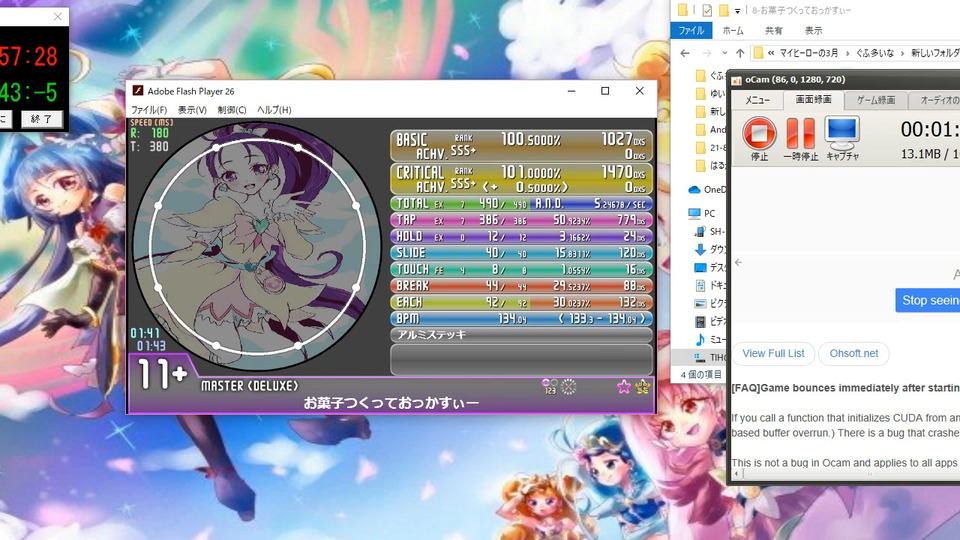Select the PC icon in the Explorer sidebar
The image size is (960, 540).
[694, 214]
